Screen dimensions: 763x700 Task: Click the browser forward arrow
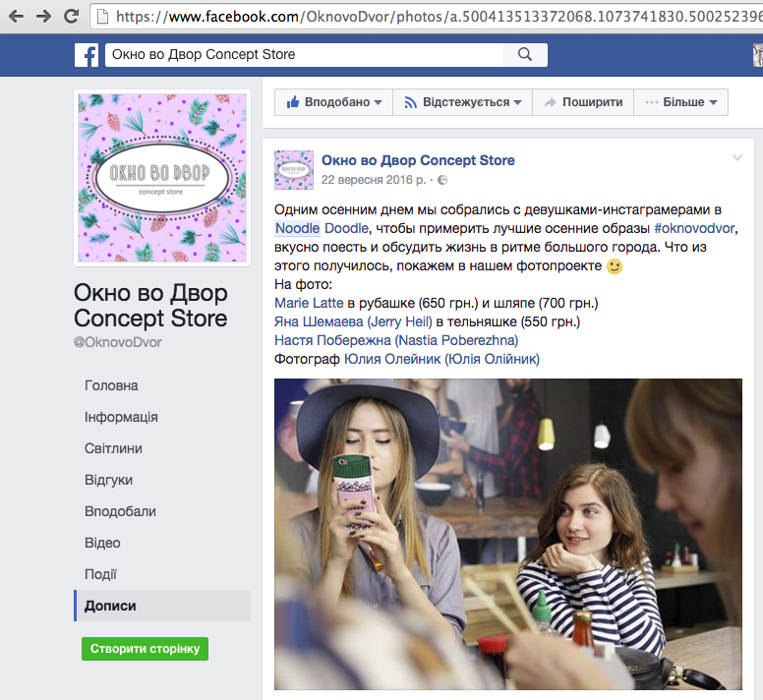[44, 17]
